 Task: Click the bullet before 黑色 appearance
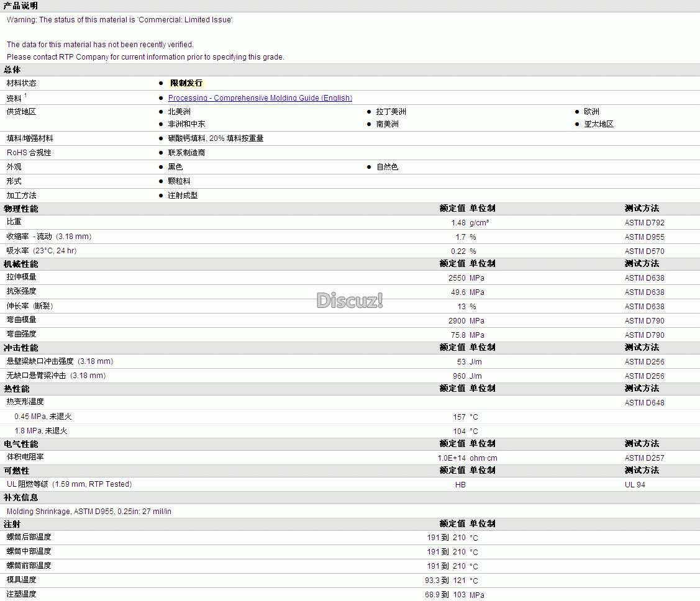coord(161,167)
